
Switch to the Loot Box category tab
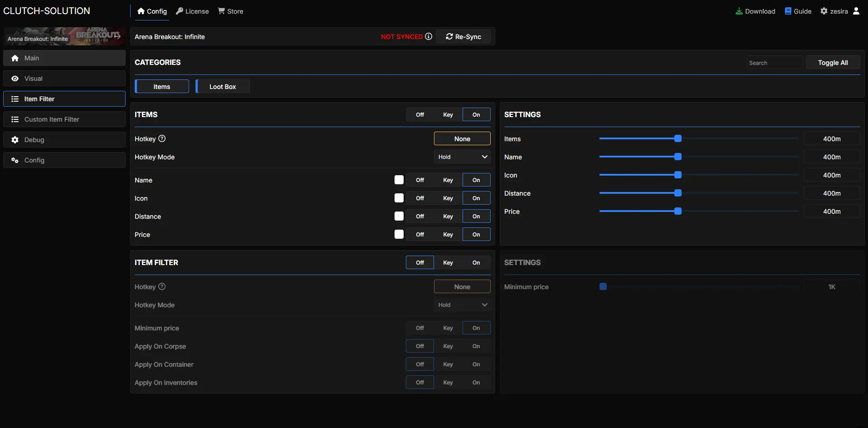tap(223, 86)
